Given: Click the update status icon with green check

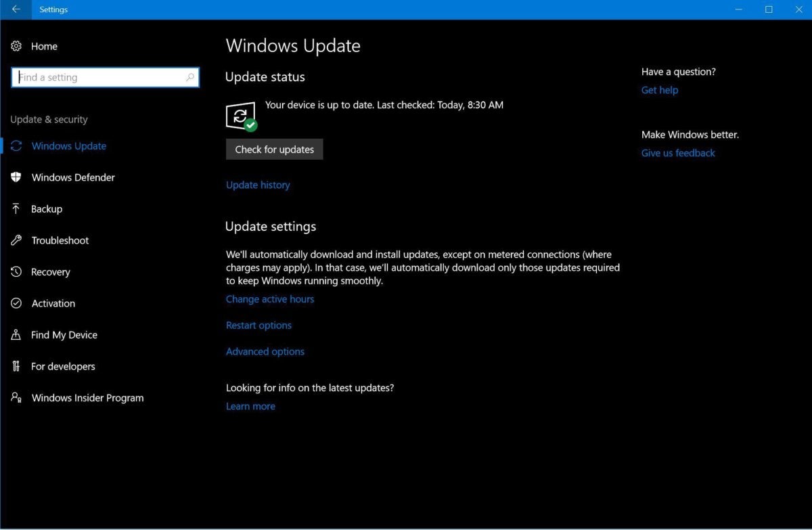Looking at the screenshot, I should (241, 116).
